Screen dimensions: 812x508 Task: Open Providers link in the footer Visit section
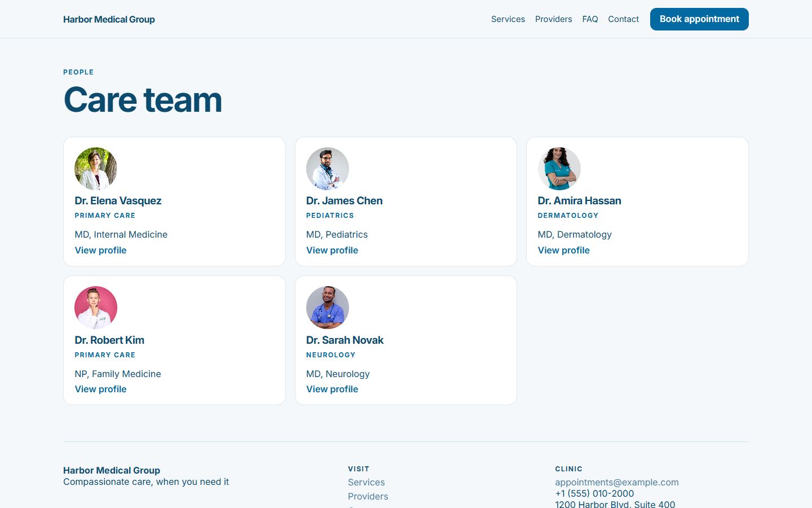368,496
